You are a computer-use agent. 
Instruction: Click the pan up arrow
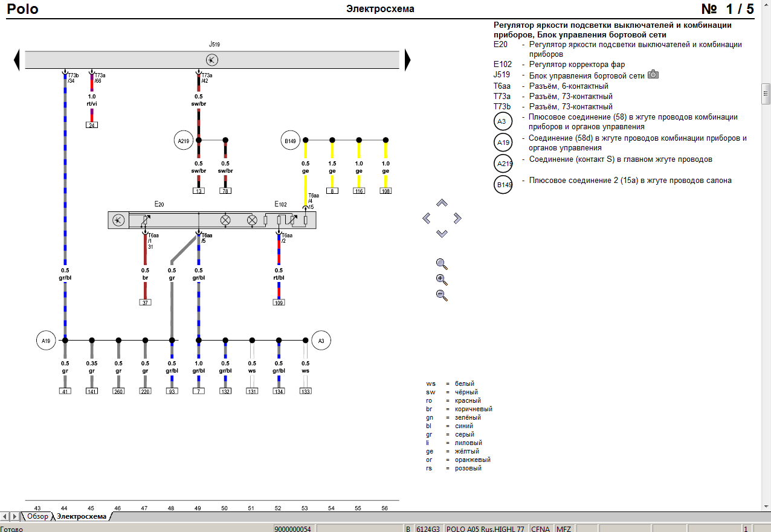pyautogui.click(x=442, y=204)
